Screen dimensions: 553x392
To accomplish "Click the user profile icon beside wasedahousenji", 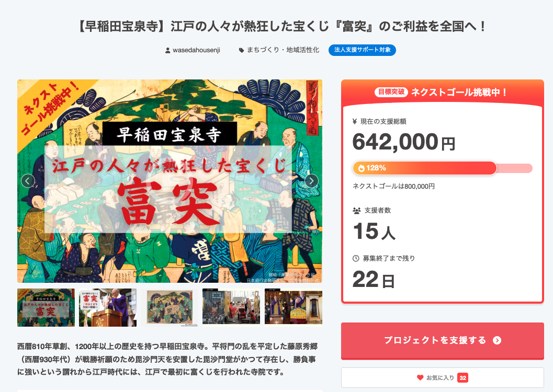I will click(x=167, y=51).
